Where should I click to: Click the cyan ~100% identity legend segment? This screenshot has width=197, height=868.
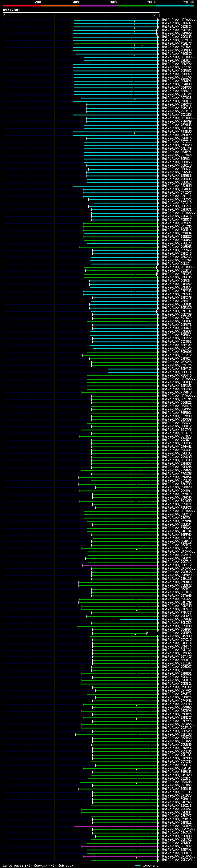pos(175,6)
